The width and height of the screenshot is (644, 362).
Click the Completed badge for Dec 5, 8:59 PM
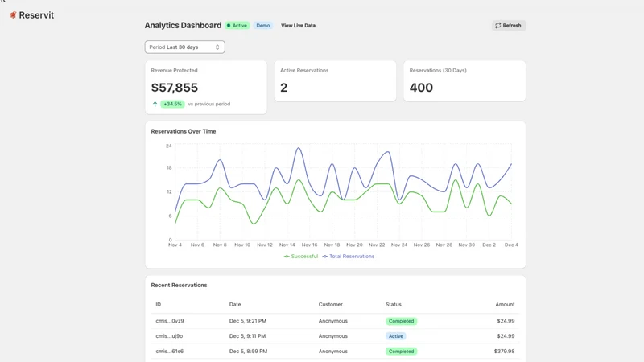coord(401,352)
